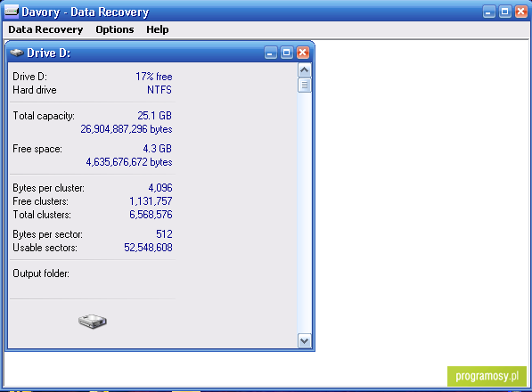Maximize the Drive D: child window
The height and width of the screenshot is (392, 532).
coord(286,53)
